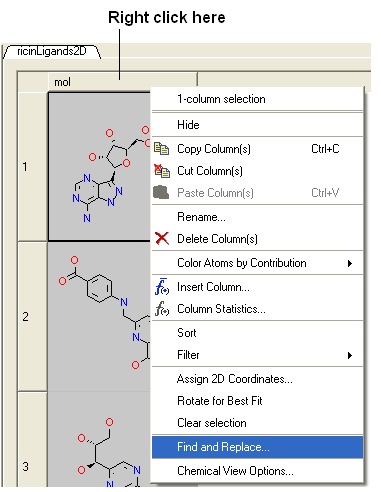Select row 2 header

[x=32, y=317]
